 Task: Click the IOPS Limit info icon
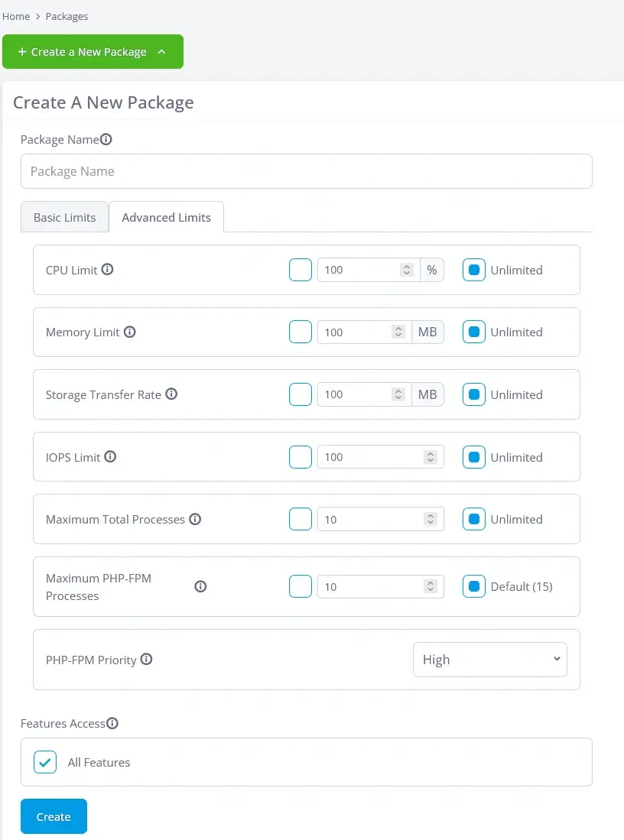pos(110,456)
